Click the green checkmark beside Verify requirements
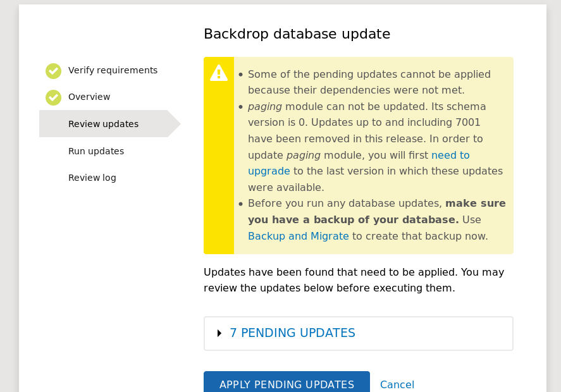The image size is (561, 392). point(53,71)
